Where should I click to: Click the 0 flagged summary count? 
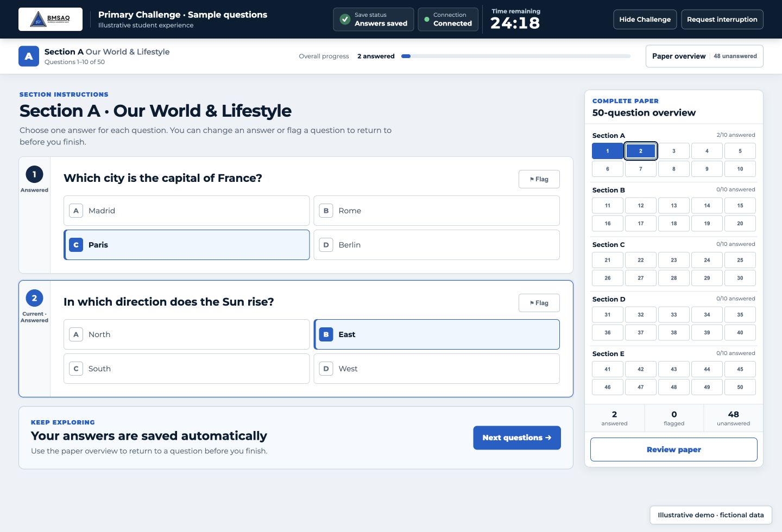pos(674,418)
